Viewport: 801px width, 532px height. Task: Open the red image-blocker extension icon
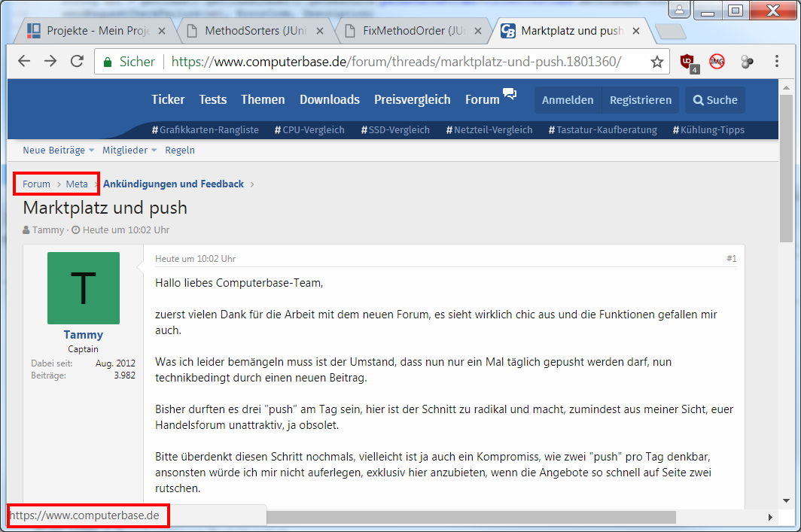click(717, 61)
